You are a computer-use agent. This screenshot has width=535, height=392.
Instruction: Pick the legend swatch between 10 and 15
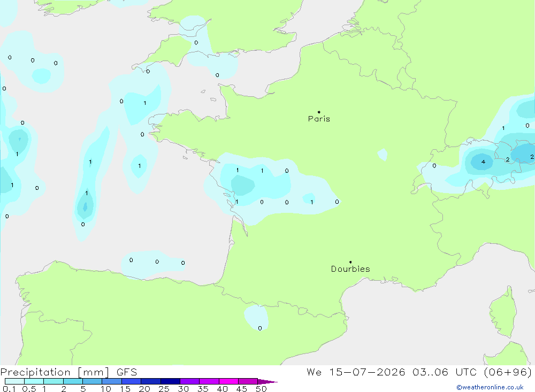(x=112, y=381)
